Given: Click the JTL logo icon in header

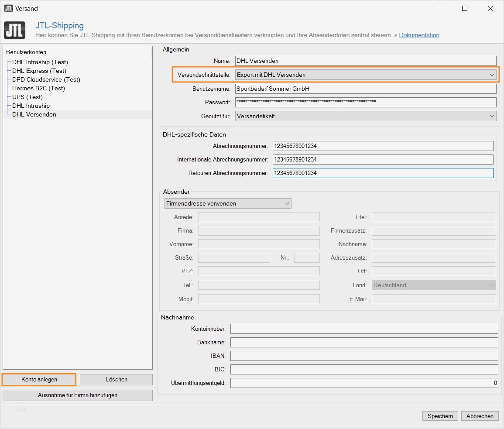Looking at the screenshot, I should click(x=14, y=30).
